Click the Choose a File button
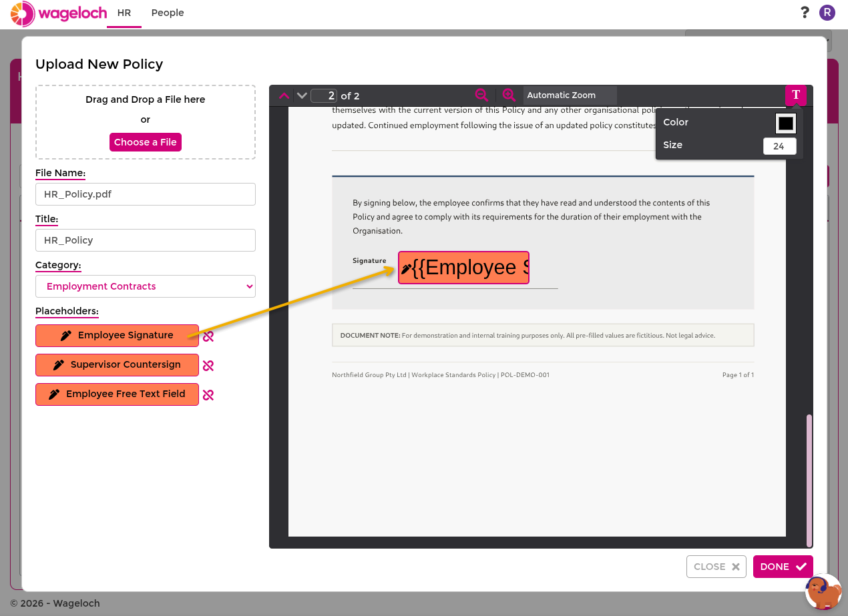The image size is (848, 616). (146, 142)
